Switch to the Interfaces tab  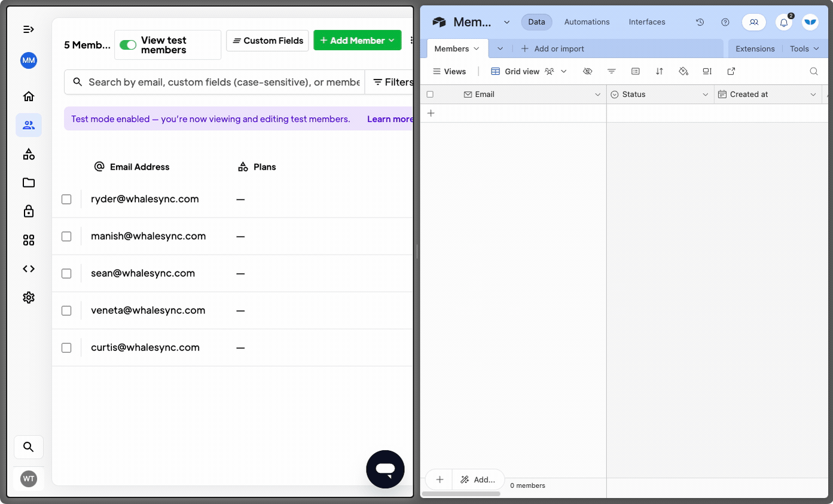point(646,22)
